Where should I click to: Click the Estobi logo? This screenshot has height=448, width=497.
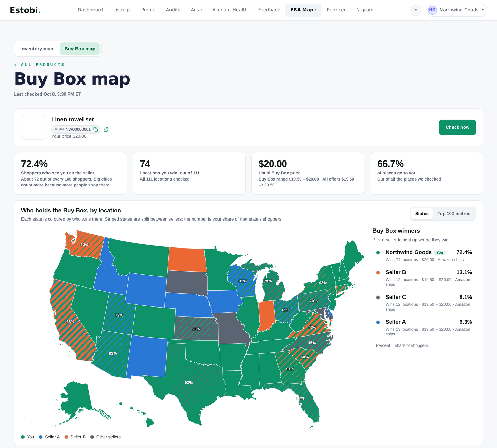25,10
